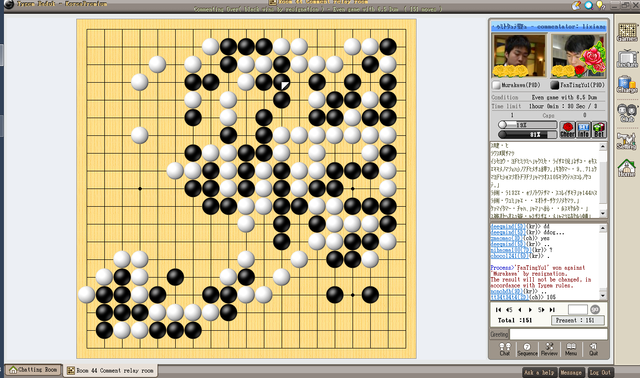Click Ask a help button
The height and width of the screenshot is (378, 640).
(539, 372)
